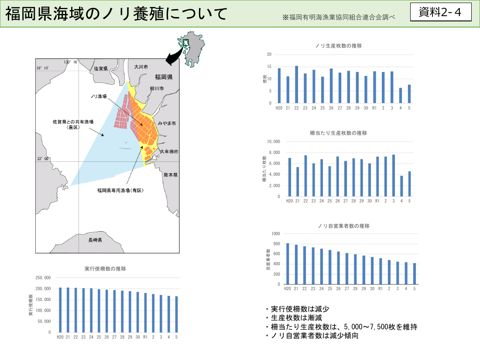The image size is (480, 360).
Task: Click the ノリ自営業者数の推移 chart title
Action: click(x=344, y=226)
